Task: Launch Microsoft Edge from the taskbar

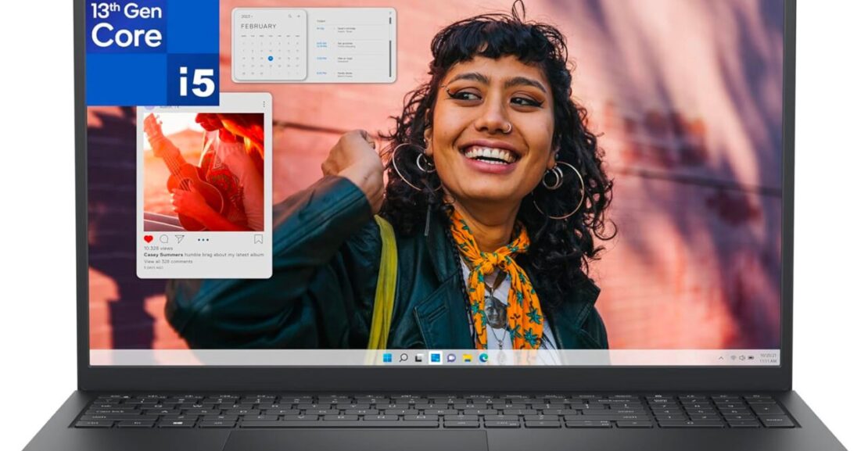Action: tap(482, 359)
